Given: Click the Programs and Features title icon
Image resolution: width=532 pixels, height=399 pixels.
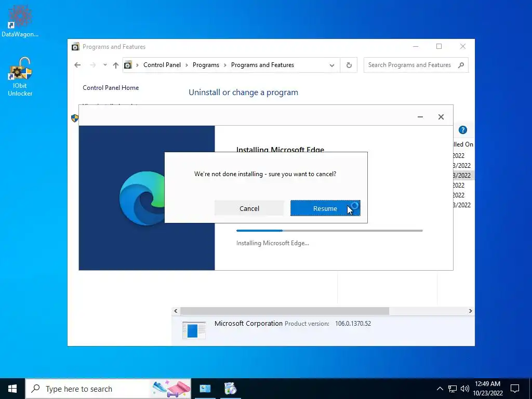Looking at the screenshot, I should click(75, 46).
